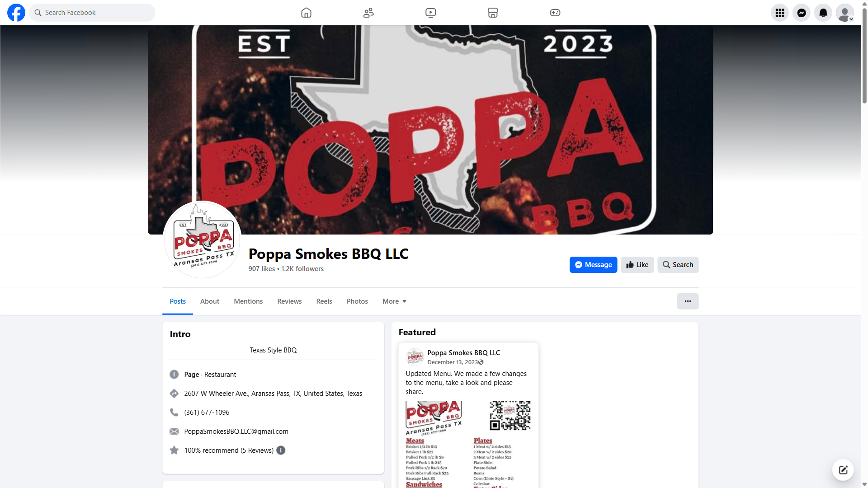The image size is (868, 488).
Task: Open the Facebook home feed icon
Action: 306,13
